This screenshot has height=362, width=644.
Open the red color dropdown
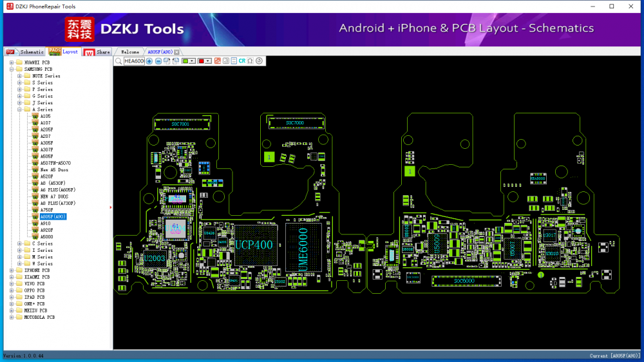coord(209,61)
